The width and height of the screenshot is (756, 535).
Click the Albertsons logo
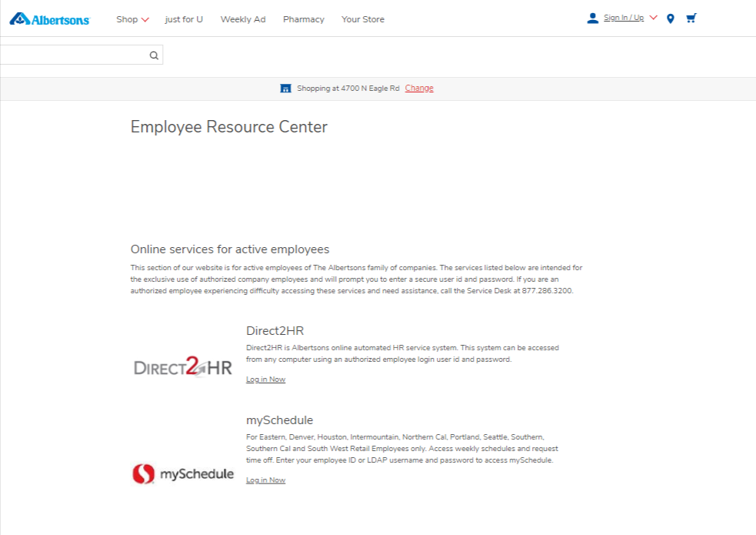50,19
